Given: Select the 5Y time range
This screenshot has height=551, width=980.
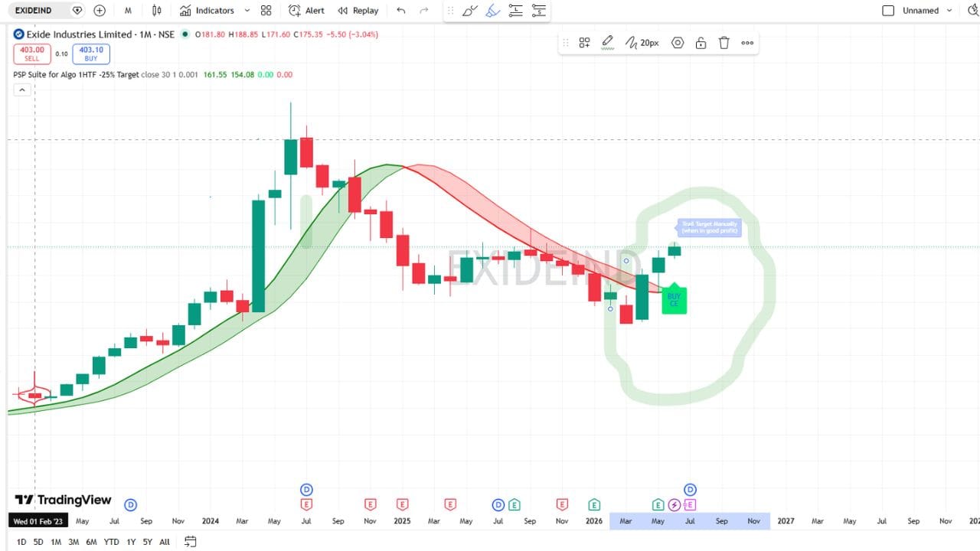Looking at the screenshot, I should pyautogui.click(x=147, y=542).
